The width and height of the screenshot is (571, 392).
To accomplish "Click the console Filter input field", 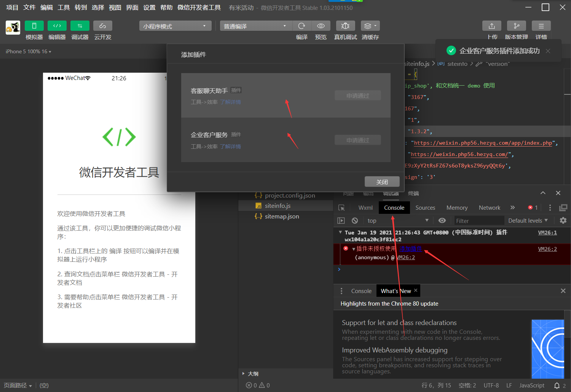I will point(478,221).
